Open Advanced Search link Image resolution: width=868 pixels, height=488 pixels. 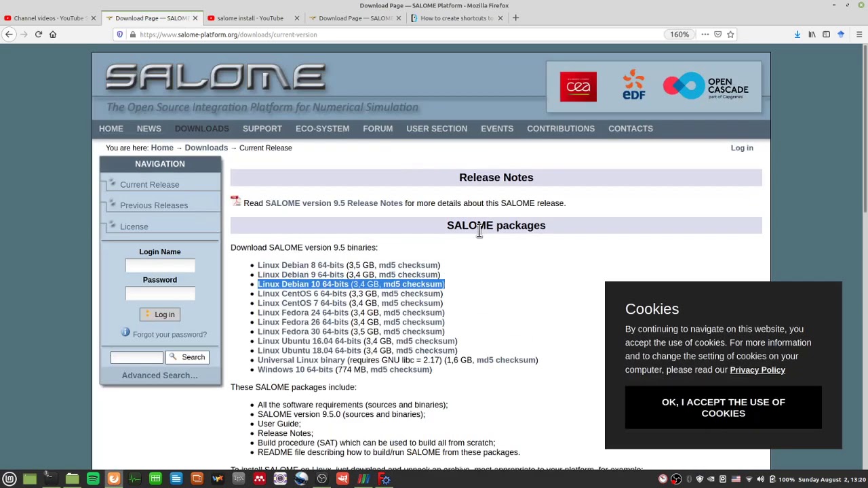click(x=160, y=375)
